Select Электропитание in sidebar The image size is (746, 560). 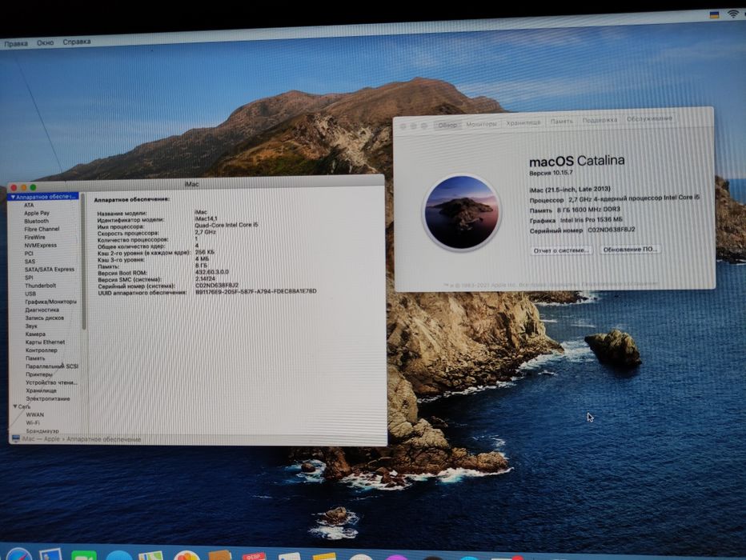[47, 398]
